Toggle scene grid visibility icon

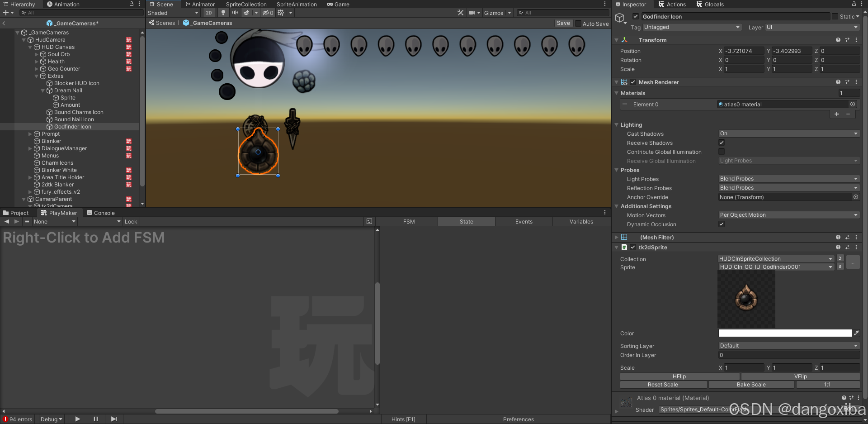click(281, 13)
